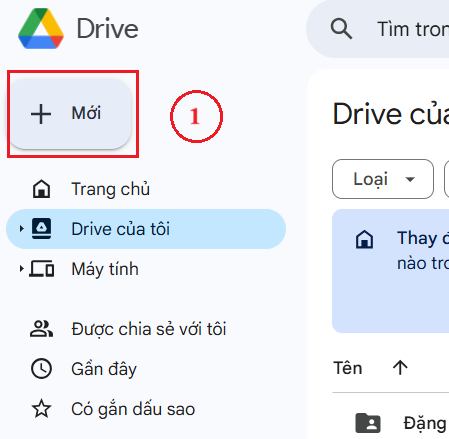Click the star icon in sidebar
This screenshot has height=439, width=449.
click(x=41, y=409)
